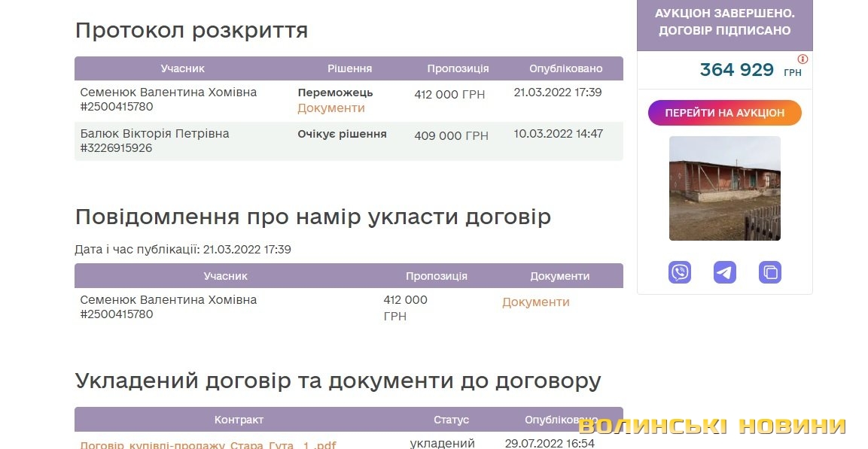
Task: Click the building photo thumbnail
Action: point(725,188)
